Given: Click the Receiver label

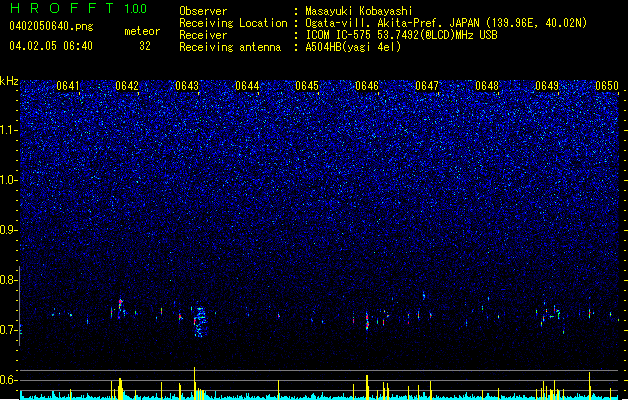Looking at the screenshot, I should click(203, 35).
